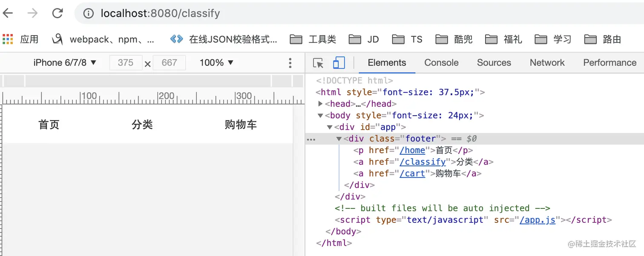Open the TS bookmark folder

pos(407,39)
